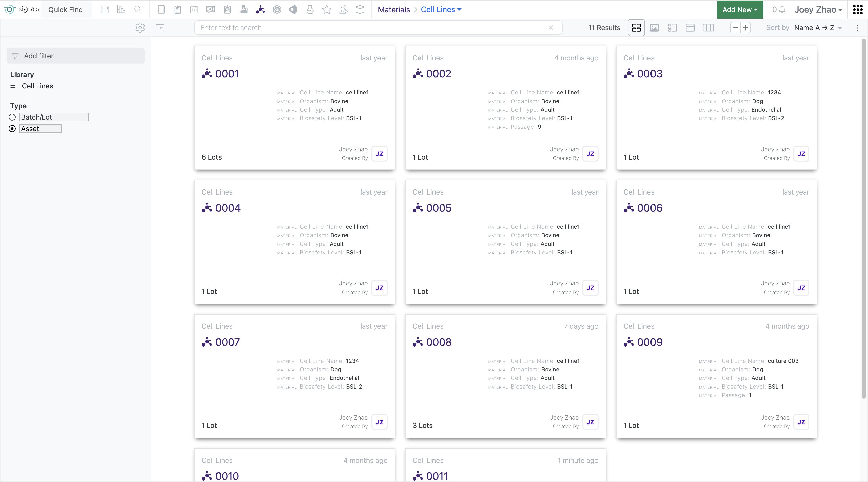This screenshot has height=482, width=868.
Task: Open the lab flask and test tube icon
Action: 244,10
